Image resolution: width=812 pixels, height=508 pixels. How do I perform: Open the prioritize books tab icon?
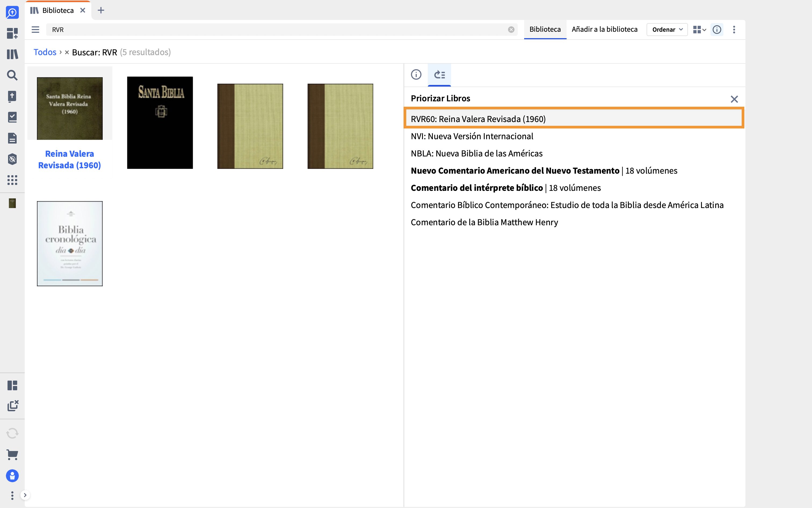(439, 75)
